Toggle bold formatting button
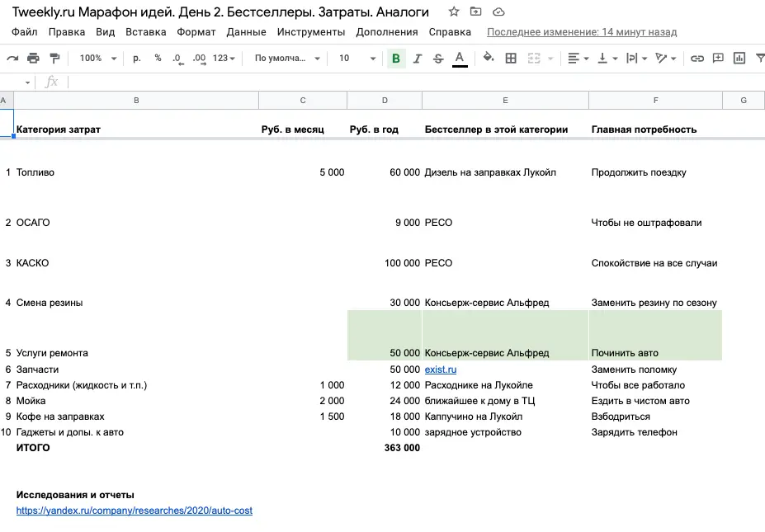 point(396,59)
